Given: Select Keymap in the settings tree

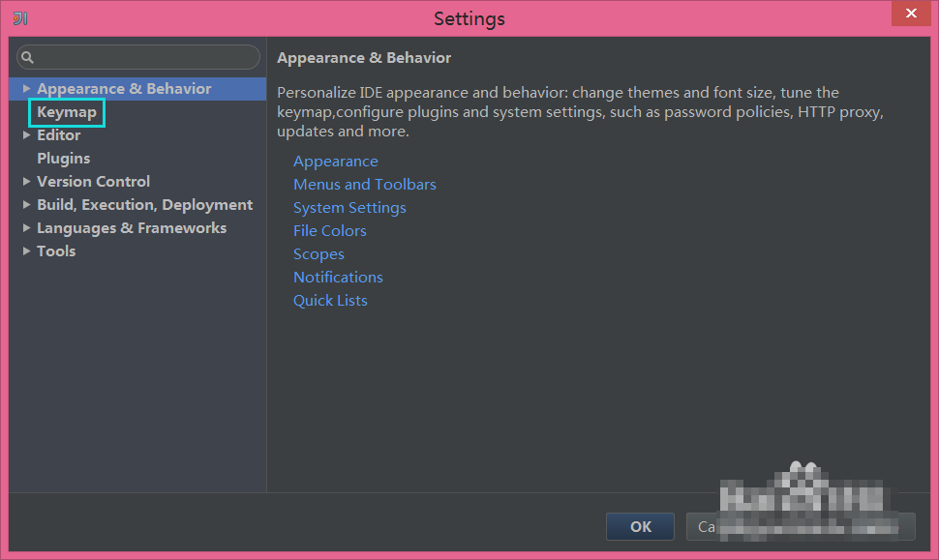Looking at the screenshot, I should point(67,112).
